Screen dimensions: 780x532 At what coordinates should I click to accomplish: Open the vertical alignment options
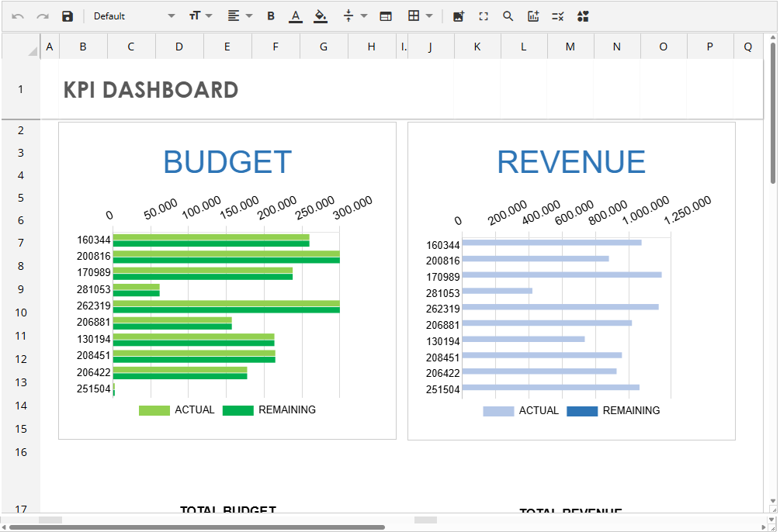[x=355, y=16]
